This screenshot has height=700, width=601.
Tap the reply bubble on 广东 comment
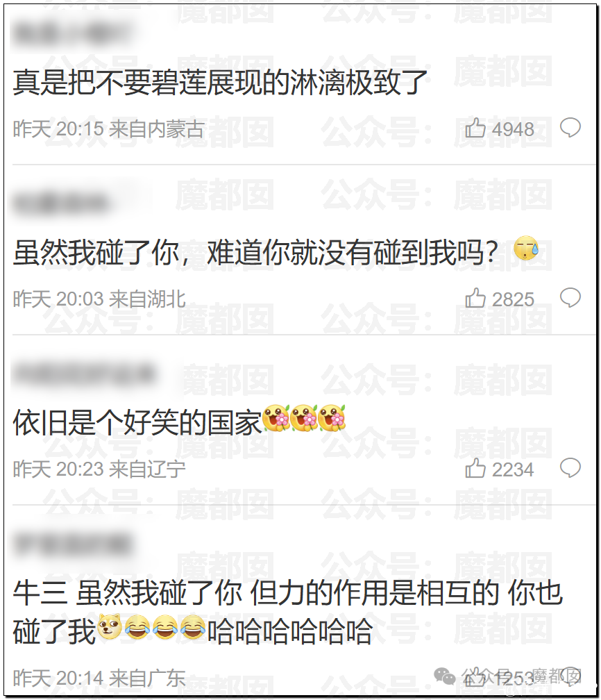tap(570, 677)
